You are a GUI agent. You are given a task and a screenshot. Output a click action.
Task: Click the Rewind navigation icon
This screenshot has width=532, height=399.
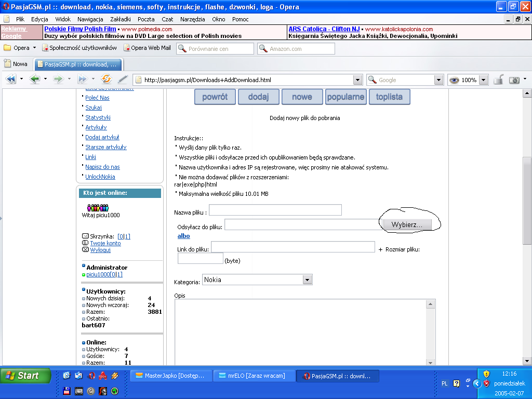pos(10,79)
